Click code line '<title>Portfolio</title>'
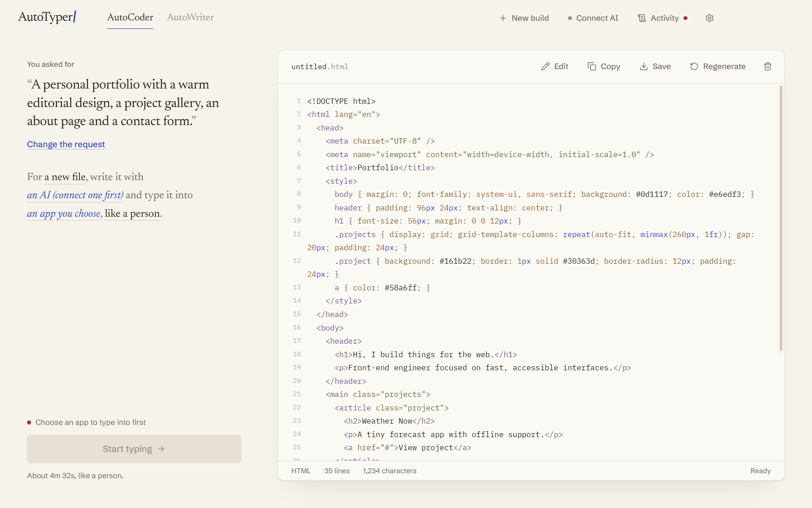812x508 pixels. [x=380, y=168]
